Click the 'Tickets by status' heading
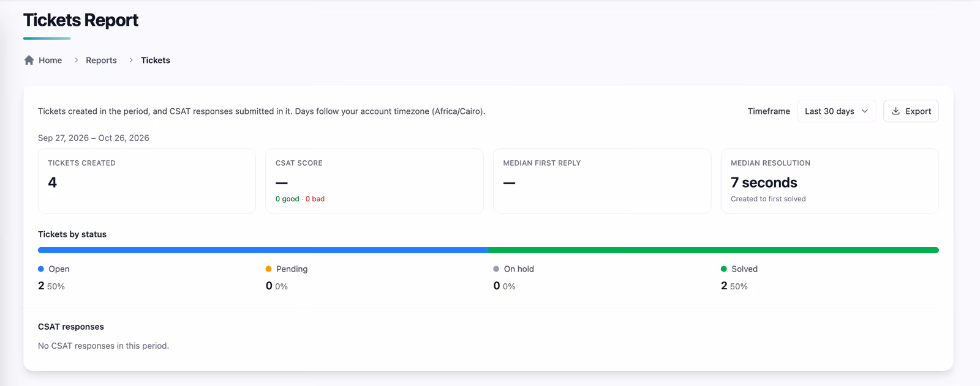The image size is (980, 386). (x=72, y=234)
